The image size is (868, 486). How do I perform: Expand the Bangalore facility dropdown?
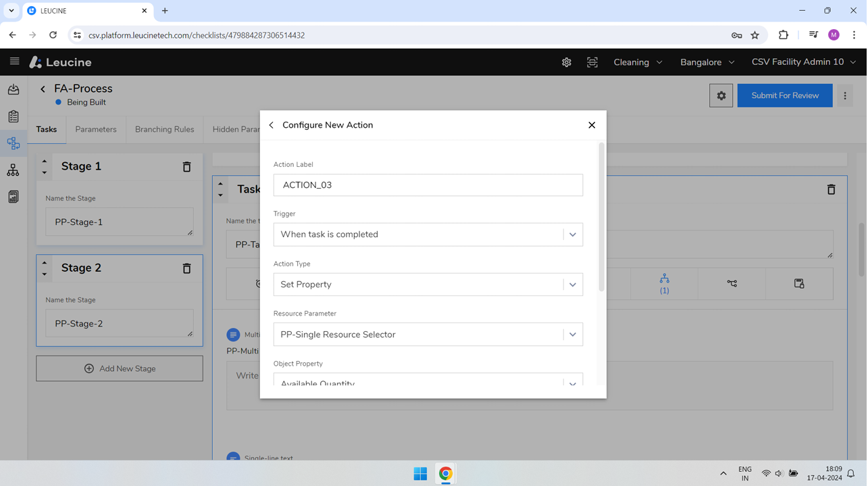[707, 62]
